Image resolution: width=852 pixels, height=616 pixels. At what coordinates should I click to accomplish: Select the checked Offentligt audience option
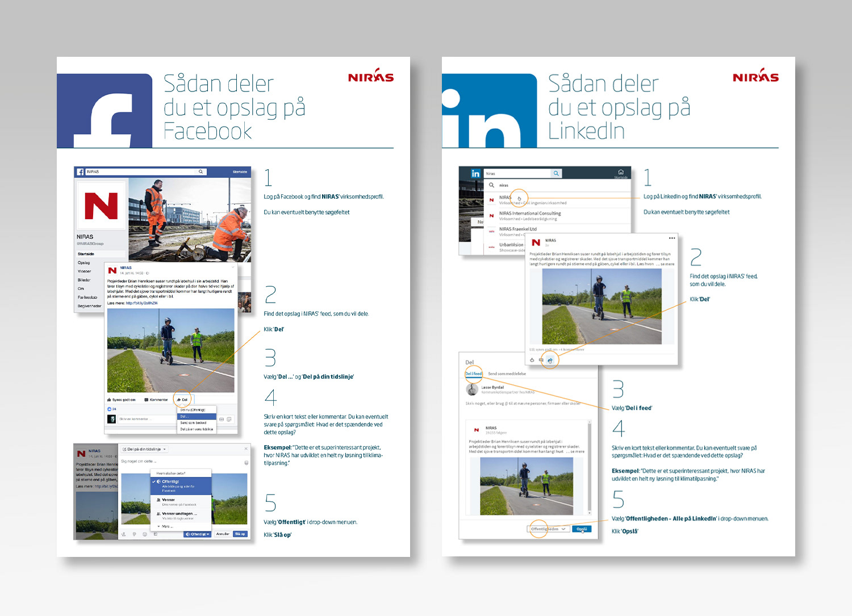tap(181, 485)
